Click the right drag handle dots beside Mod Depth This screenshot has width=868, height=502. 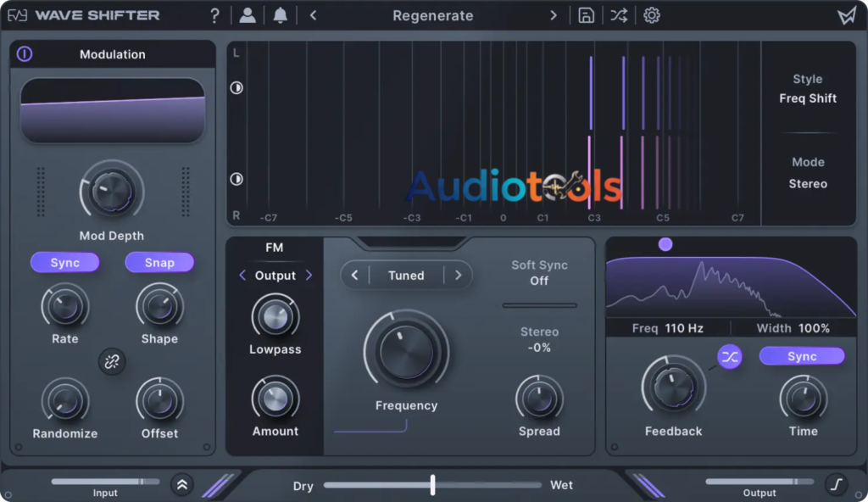click(186, 192)
